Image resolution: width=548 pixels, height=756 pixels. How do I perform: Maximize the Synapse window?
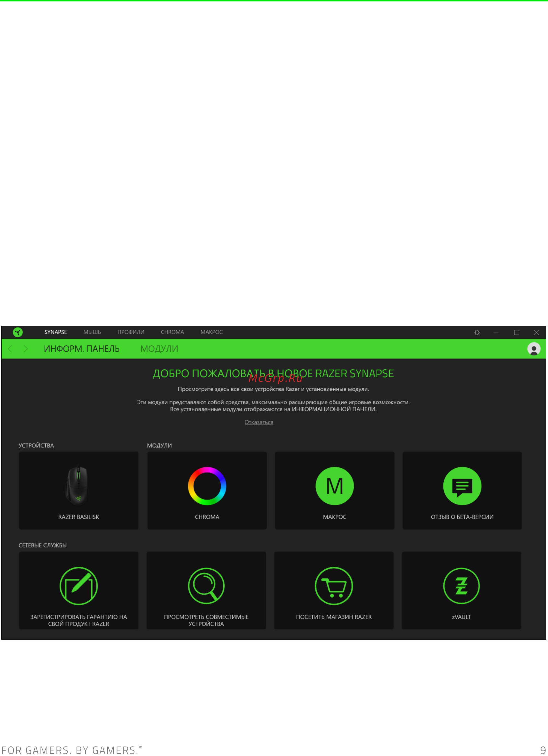pyautogui.click(x=516, y=332)
